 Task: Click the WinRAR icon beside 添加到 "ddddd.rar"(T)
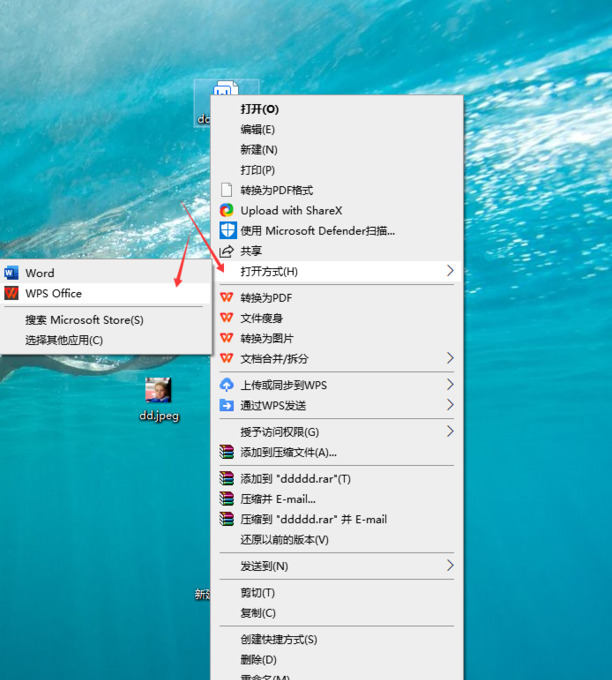tap(226, 478)
